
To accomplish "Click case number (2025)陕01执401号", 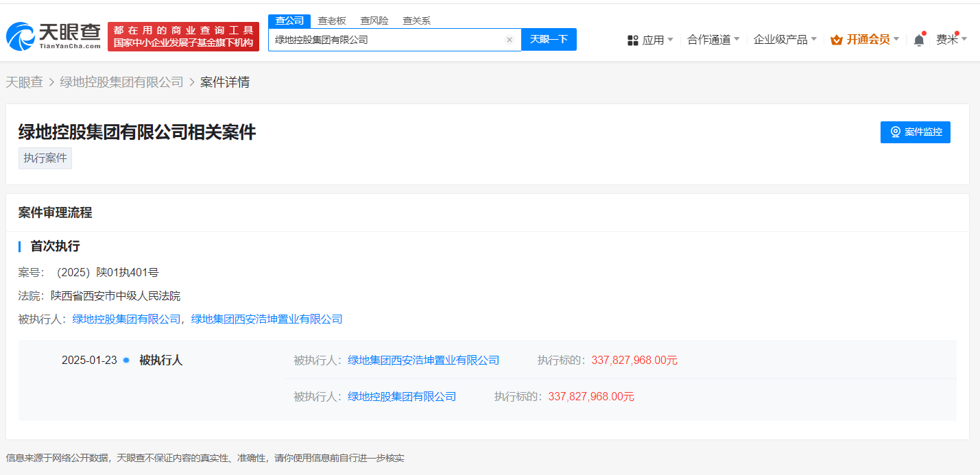I will (106, 273).
